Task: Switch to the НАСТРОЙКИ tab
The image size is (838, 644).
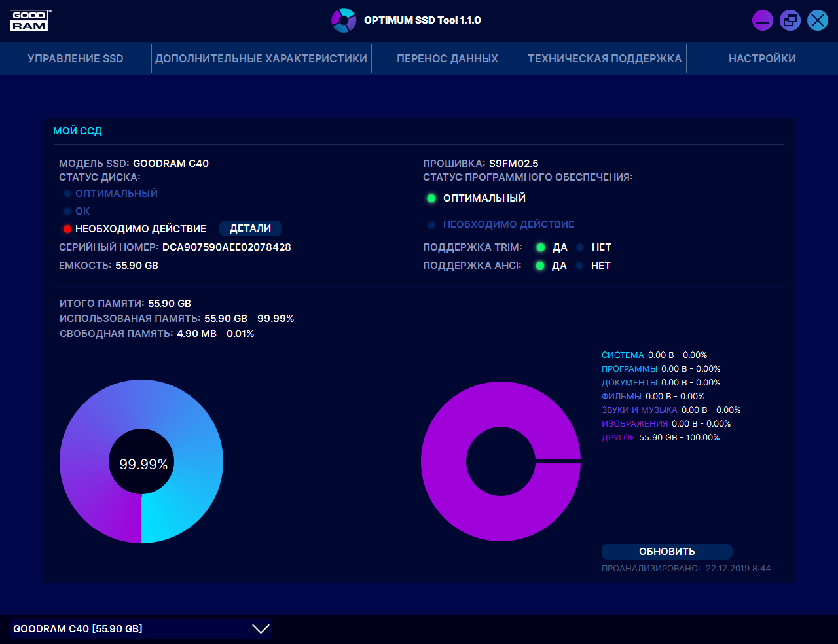Action: click(762, 58)
